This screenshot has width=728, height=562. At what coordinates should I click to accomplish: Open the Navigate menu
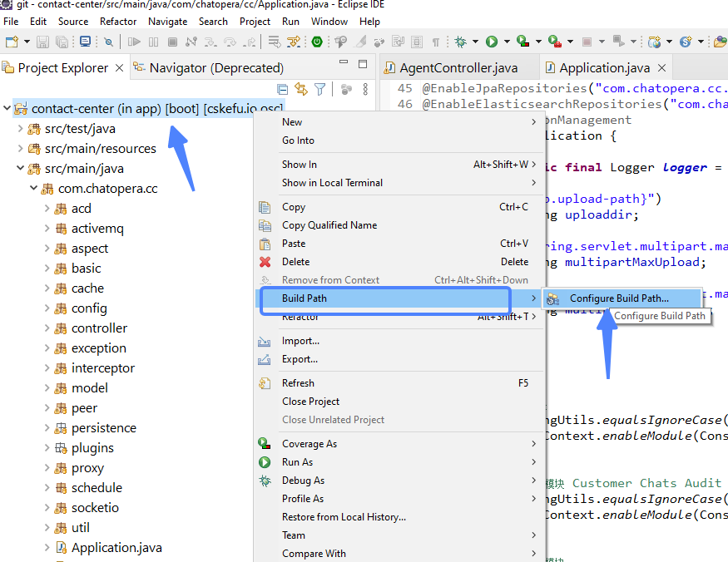167,22
